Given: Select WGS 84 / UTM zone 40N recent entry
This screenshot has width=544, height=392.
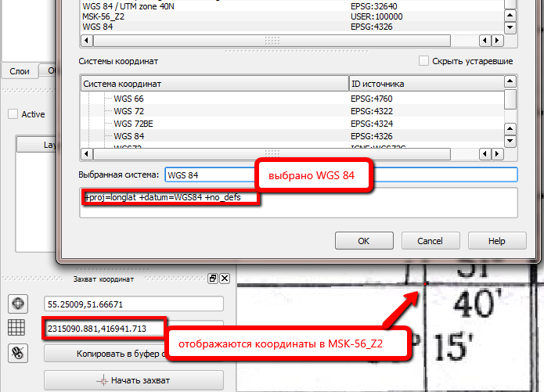Looking at the screenshot, I should 292,6.
